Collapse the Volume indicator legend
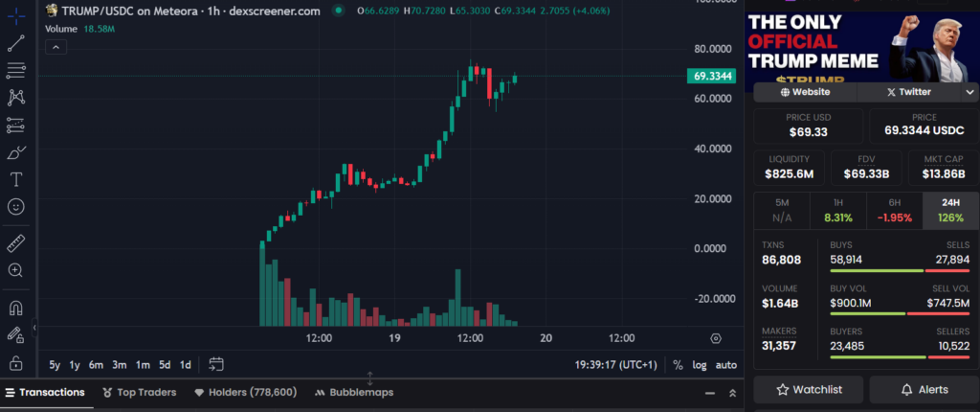Viewport: 980px width, 412px height. 56,47
